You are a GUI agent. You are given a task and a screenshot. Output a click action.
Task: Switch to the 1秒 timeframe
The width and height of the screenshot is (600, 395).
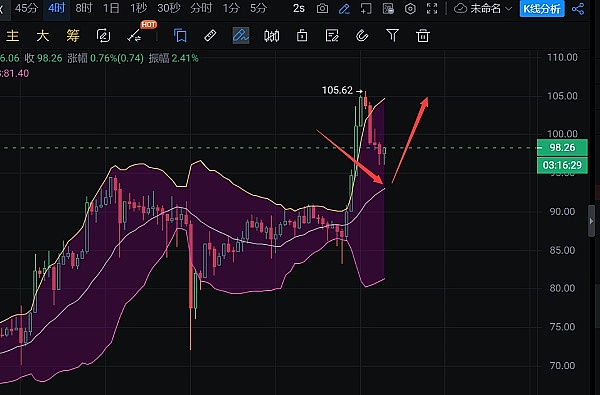pos(139,8)
